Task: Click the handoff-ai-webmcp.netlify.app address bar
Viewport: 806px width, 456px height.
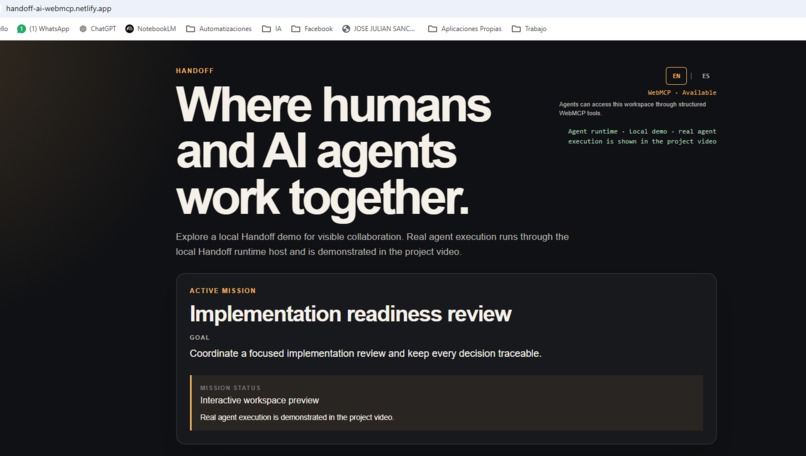Action: click(59, 8)
